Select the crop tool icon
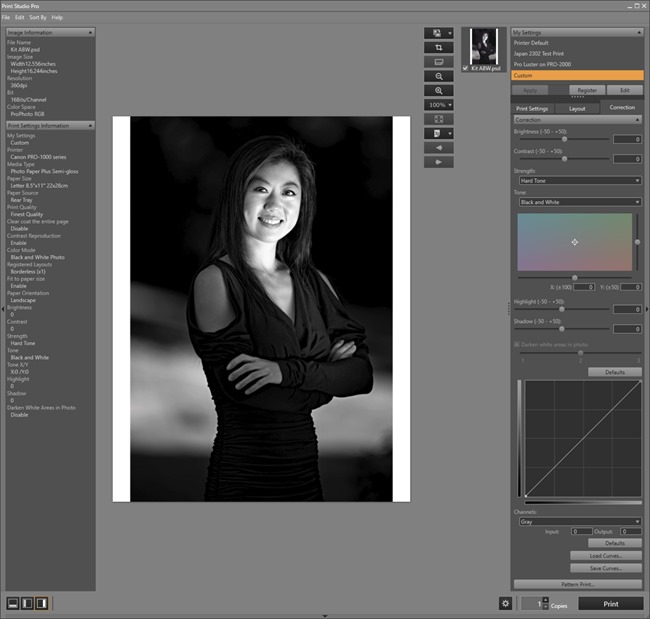Screen dimensions: 650x619 (438, 47)
